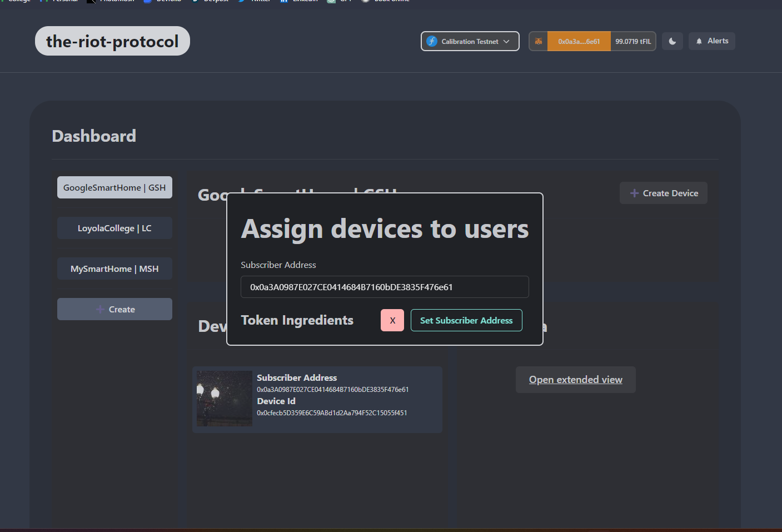The image size is (782, 532).
Task: Toggle dark mode with the moon icon
Action: (672, 41)
